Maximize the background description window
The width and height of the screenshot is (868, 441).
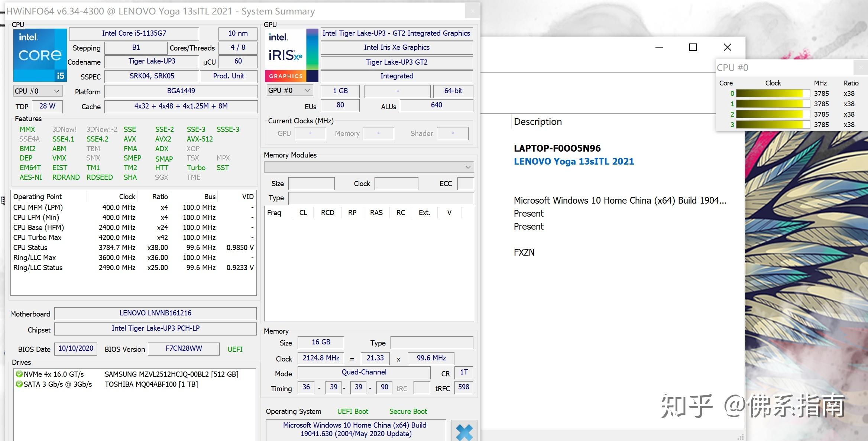(x=693, y=47)
